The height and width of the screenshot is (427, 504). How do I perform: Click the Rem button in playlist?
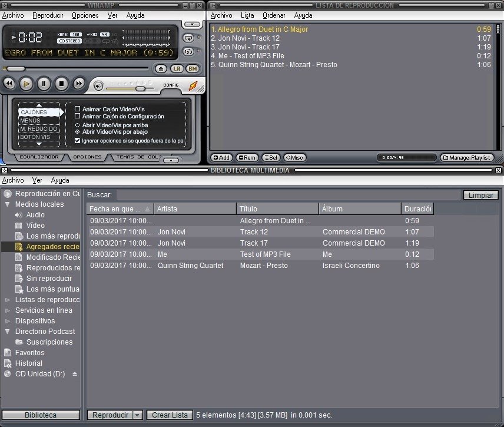point(247,158)
